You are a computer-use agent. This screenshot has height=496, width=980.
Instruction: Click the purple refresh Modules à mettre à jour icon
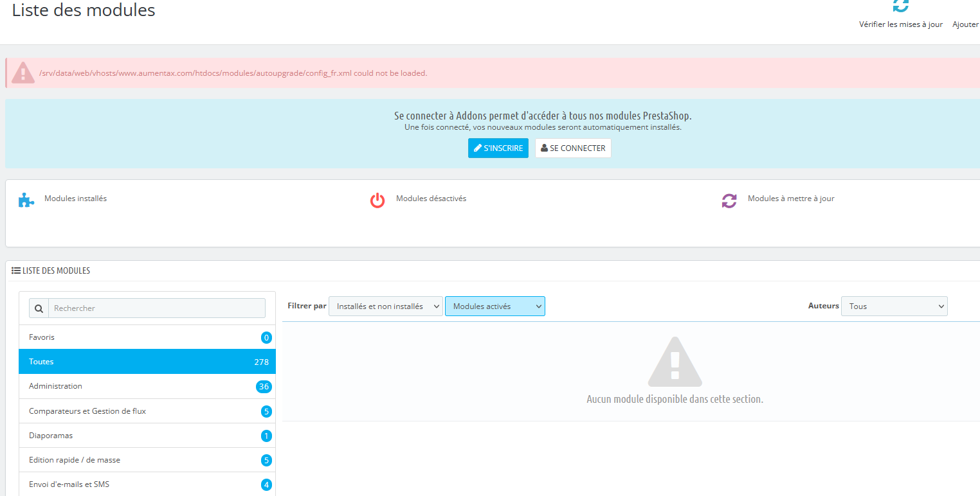coord(729,200)
